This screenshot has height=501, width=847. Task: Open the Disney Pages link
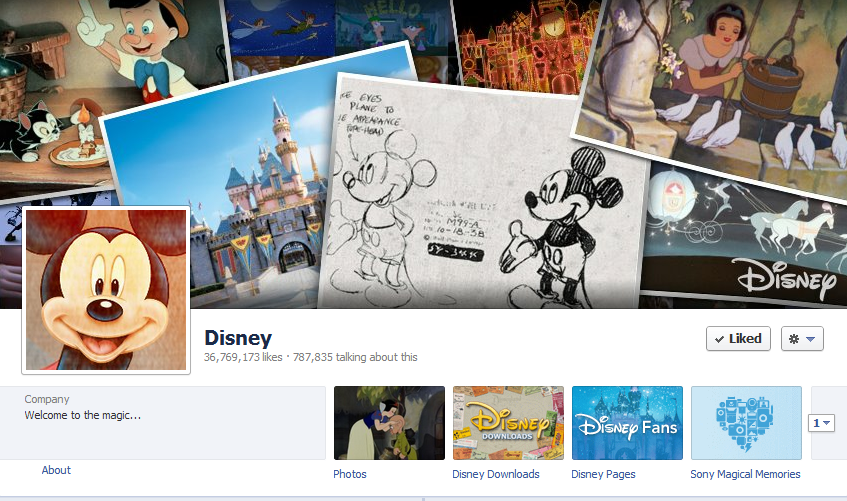(603, 474)
